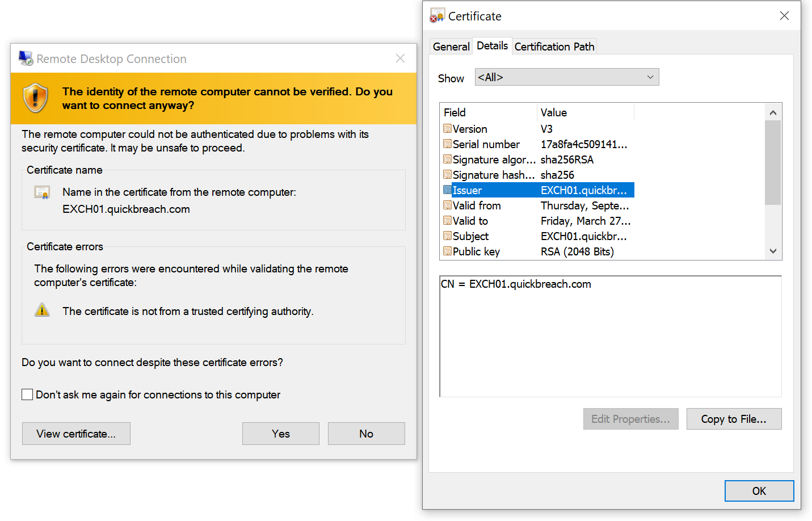Close the Certificate window
Image resolution: width=812 pixels, height=521 pixels.
[x=784, y=16]
